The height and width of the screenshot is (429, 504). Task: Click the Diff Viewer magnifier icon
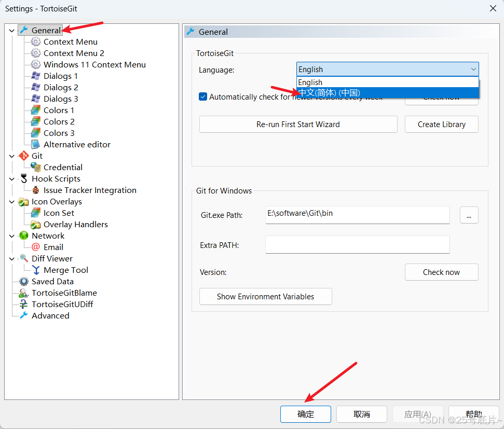point(24,258)
